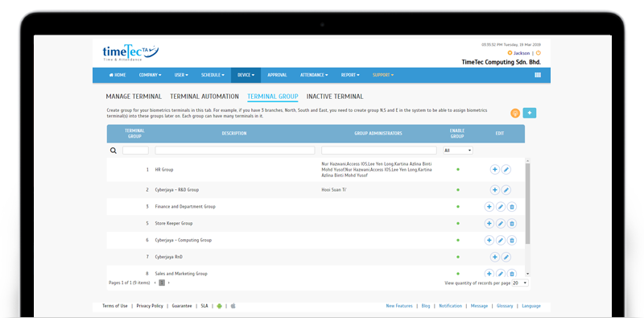Switch to INACTIVE TERMINAL tab

335,97
